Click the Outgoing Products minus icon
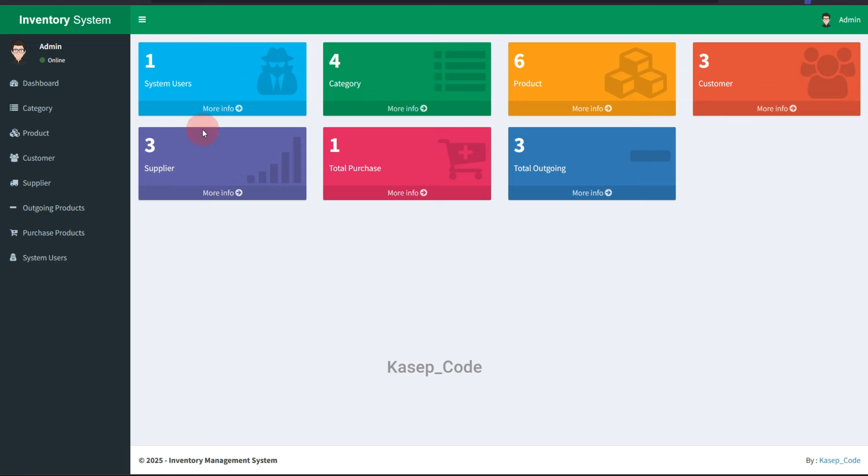This screenshot has width=868, height=476. click(13, 207)
